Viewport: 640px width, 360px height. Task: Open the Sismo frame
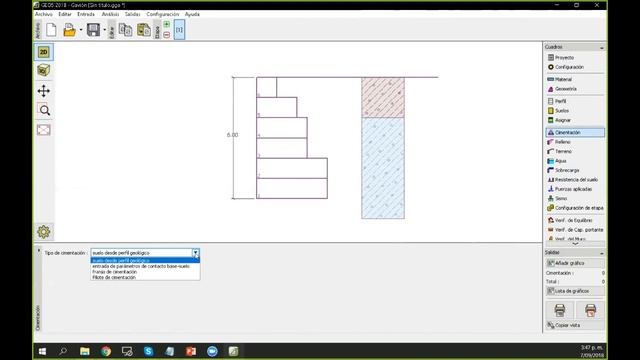[x=575, y=198]
